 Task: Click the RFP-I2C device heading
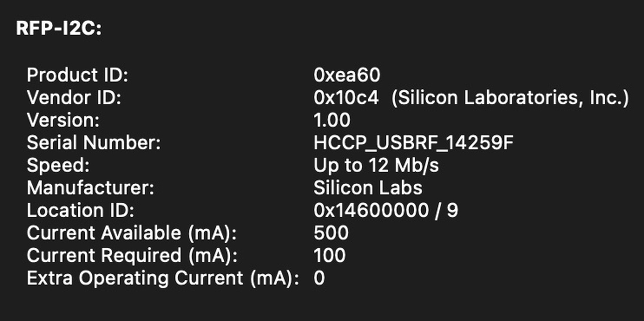tap(59, 29)
